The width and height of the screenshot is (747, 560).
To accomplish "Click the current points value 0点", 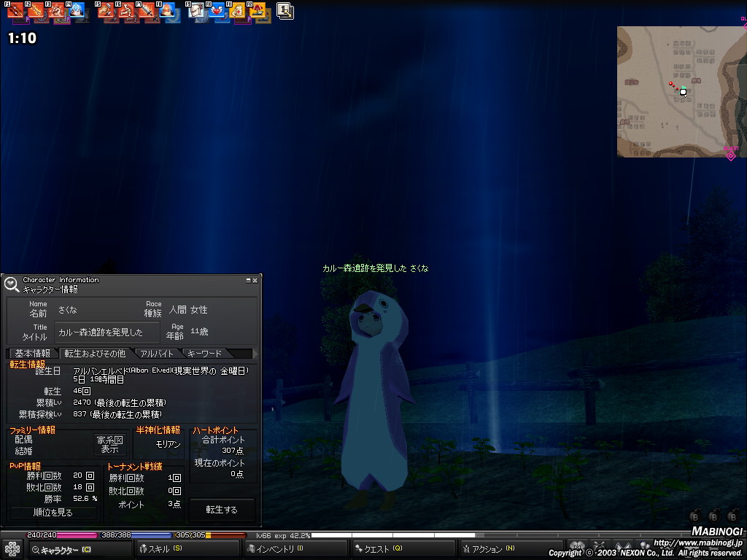I will tap(237, 474).
